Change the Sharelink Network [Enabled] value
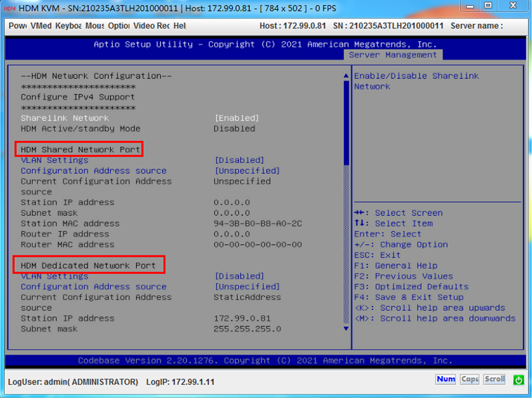This screenshot has width=532, height=398. 237,118
